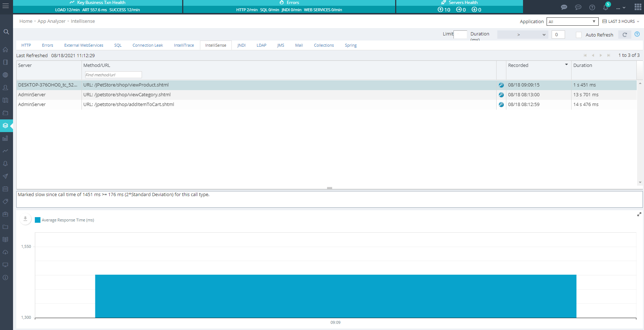644x330 pixels.
Task: Open the notifications bell with badge
Action: pyautogui.click(x=606, y=7)
